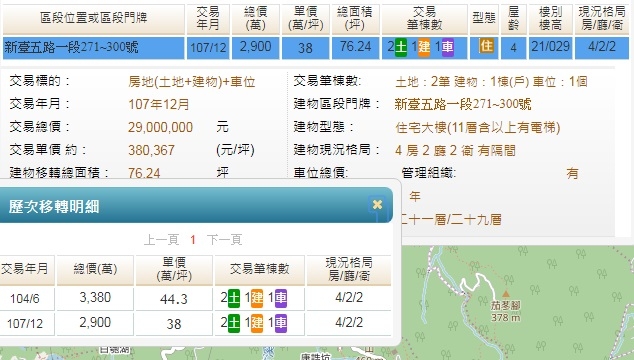Viewport: 634px width, 360px height.
Task: Click the purple 車 badge in selected row
Action: point(448,47)
